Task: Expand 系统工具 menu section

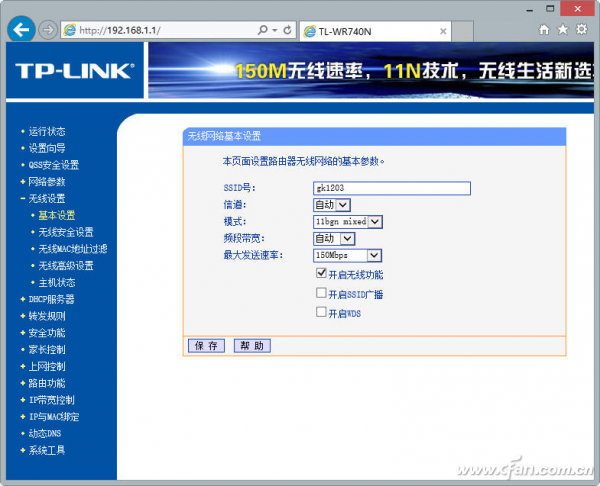Action: [47, 450]
